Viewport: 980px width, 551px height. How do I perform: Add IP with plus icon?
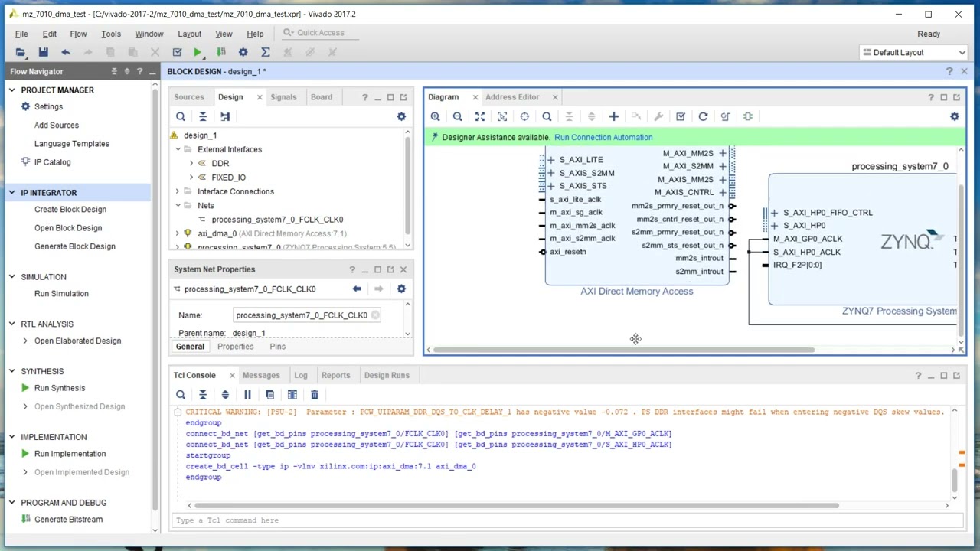click(613, 116)
